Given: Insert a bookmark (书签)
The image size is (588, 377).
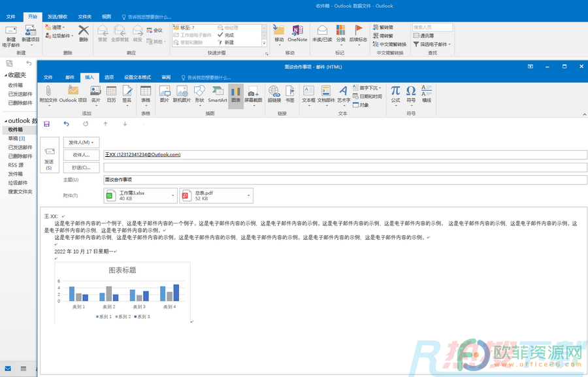Looking at the screenshot, I should (x=290, y=95).
